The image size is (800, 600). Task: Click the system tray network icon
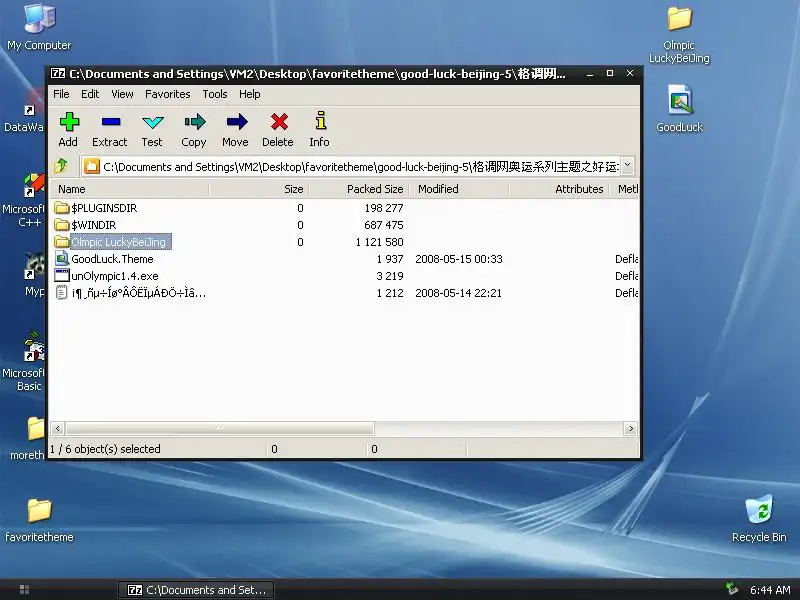(732, 589)
